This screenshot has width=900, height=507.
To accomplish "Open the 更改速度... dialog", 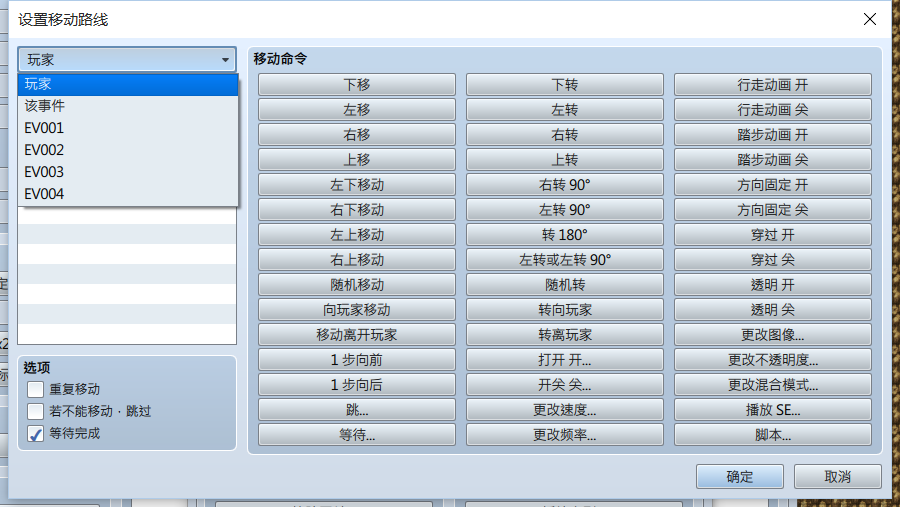I will click(565, 409).
